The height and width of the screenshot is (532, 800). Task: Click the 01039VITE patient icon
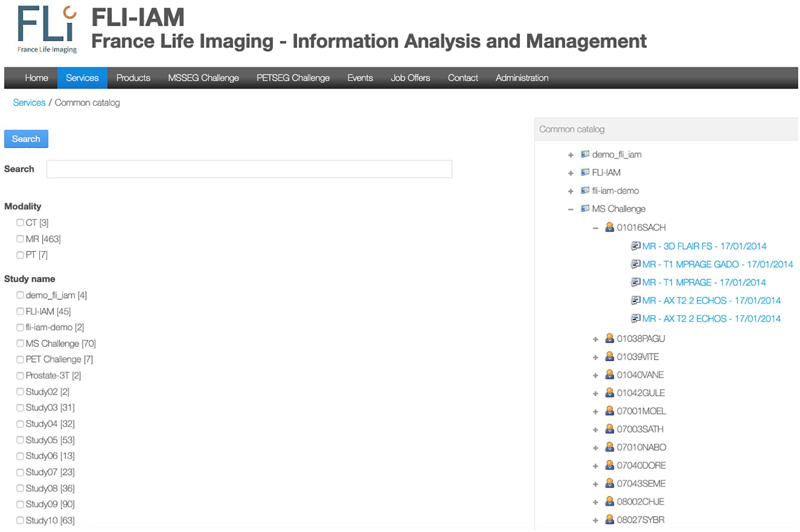click(x=610, y=356)
